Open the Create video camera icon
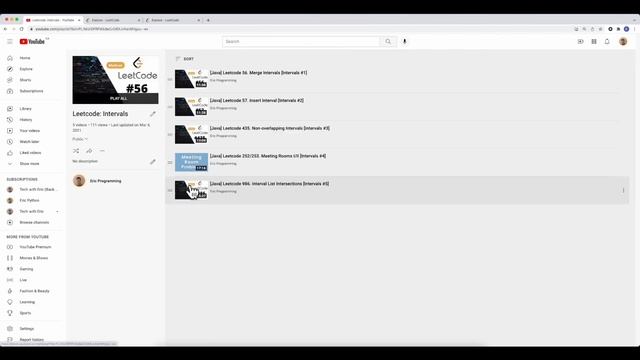 pos(580,42)
